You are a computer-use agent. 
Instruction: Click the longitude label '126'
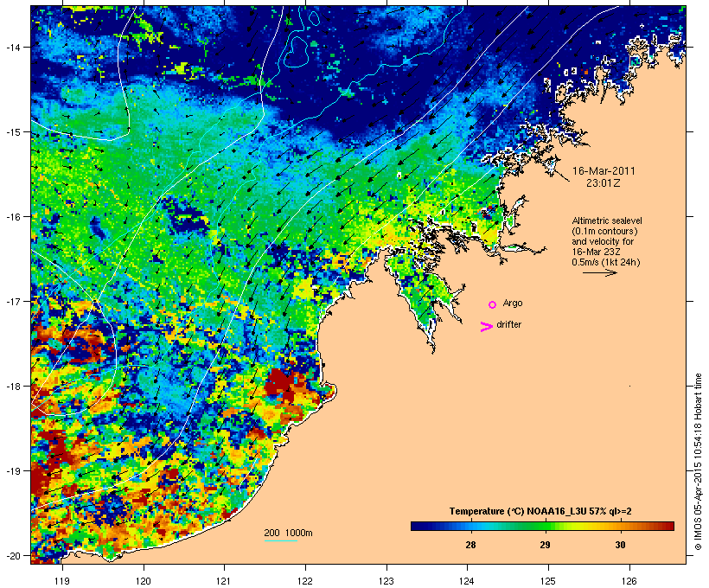point(629,581)
